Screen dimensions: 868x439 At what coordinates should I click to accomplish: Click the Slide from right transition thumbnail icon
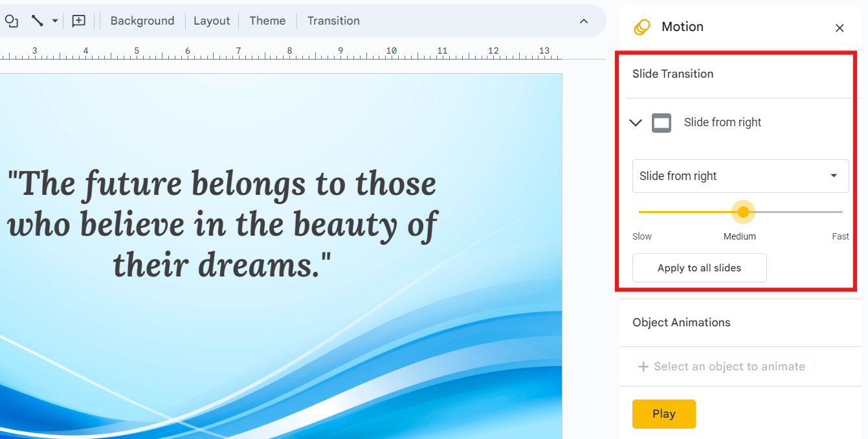(x=662, y=122)
